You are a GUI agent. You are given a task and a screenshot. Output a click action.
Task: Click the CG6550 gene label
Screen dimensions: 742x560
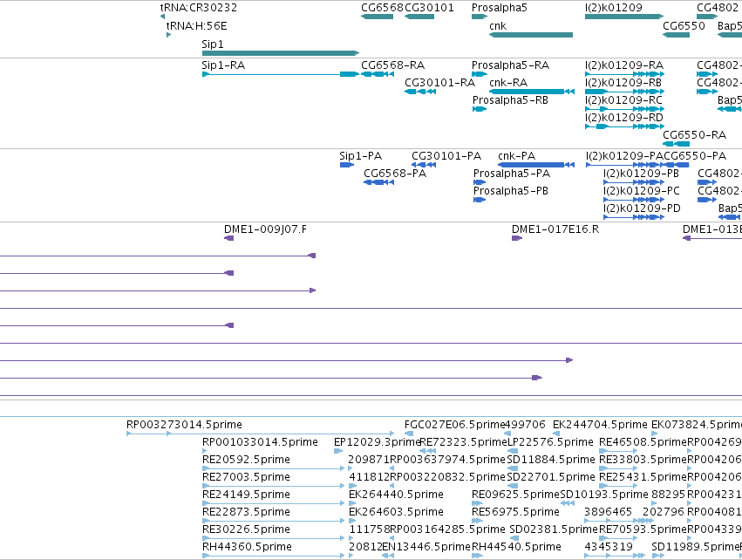[684, 25]
